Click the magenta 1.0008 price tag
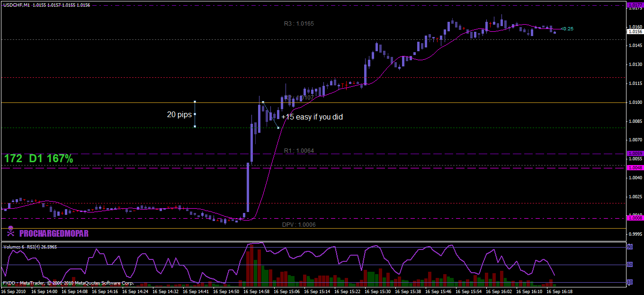The width and height of the screenshot is (644, 295). (x=635, y=218)
